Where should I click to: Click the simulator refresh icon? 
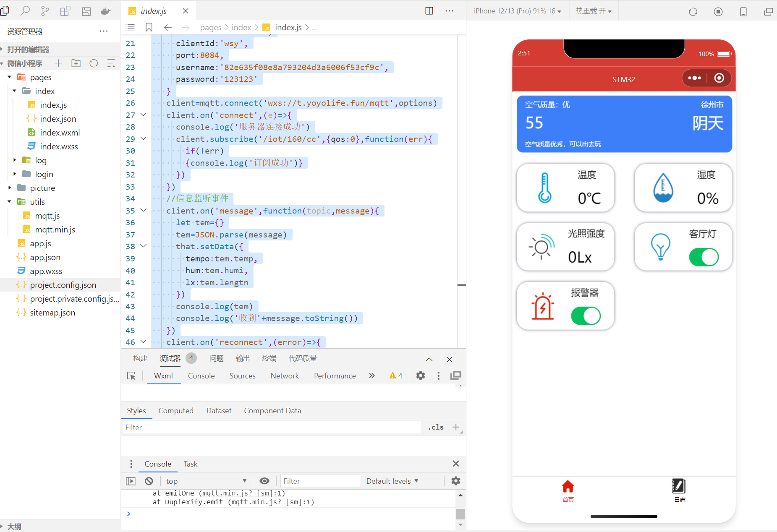click(693, 12)
